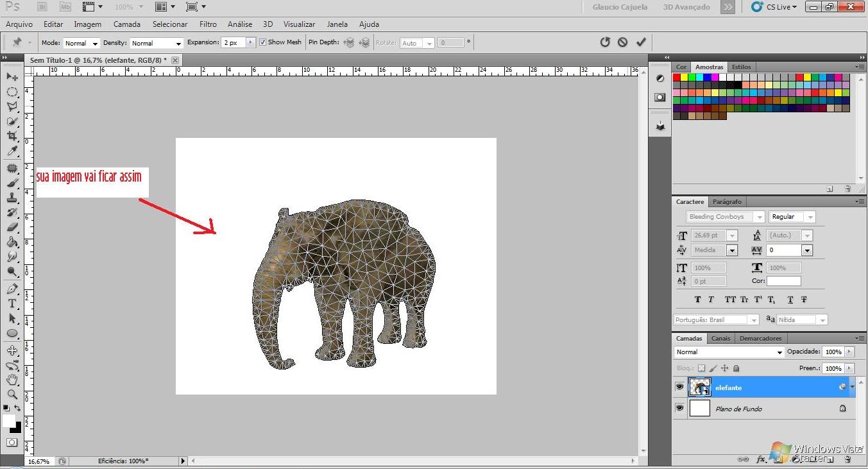Click the link layers icon

click(x=744, y=459)
